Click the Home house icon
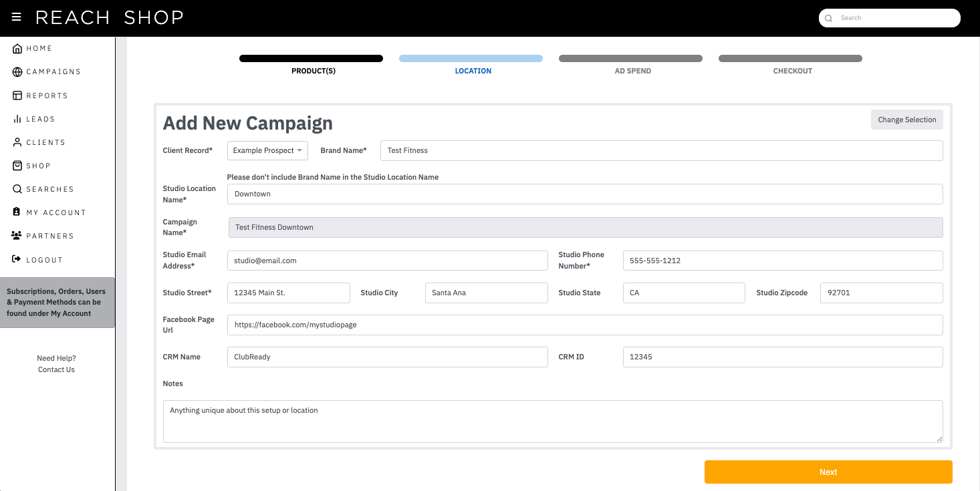Screen dimensions: 980x491 (x=17, y=48)
